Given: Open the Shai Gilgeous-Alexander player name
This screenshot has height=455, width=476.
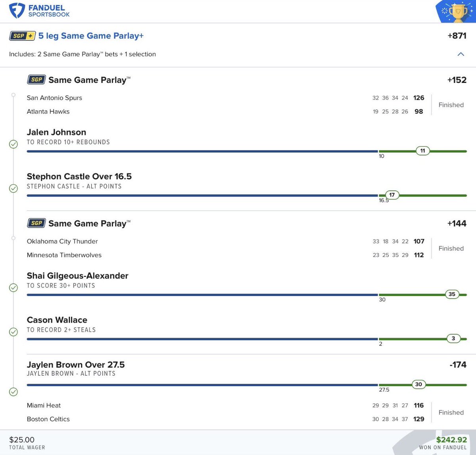Looking at the screenshot, I should [77, 276].
